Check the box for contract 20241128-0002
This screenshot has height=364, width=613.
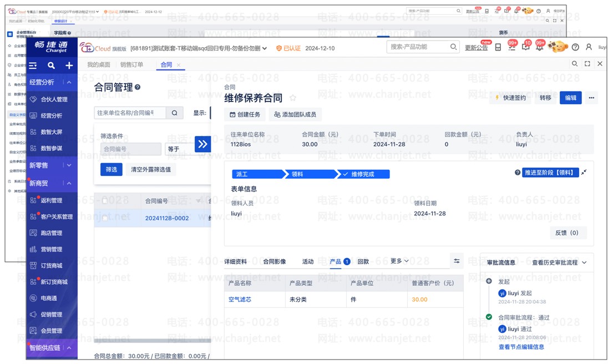point(105,218)
